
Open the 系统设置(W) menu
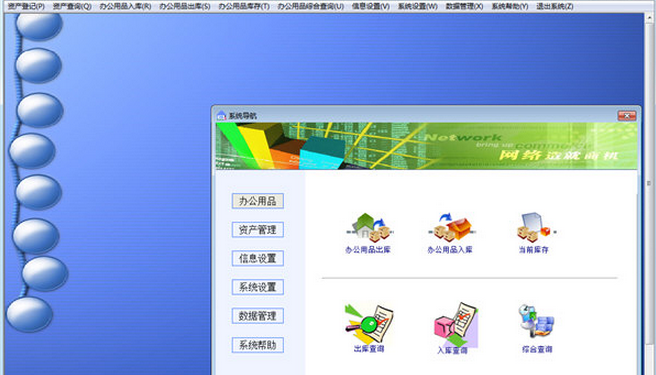[x=418, y=6]
